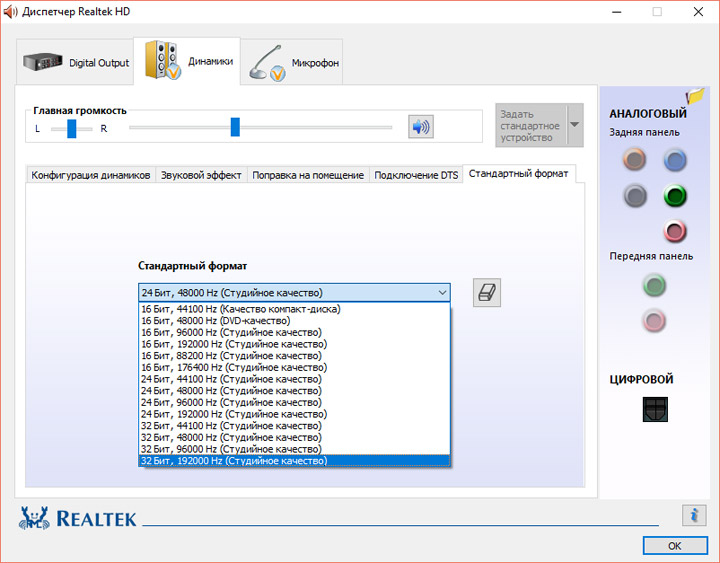Click the OK button

pos(675,546)
